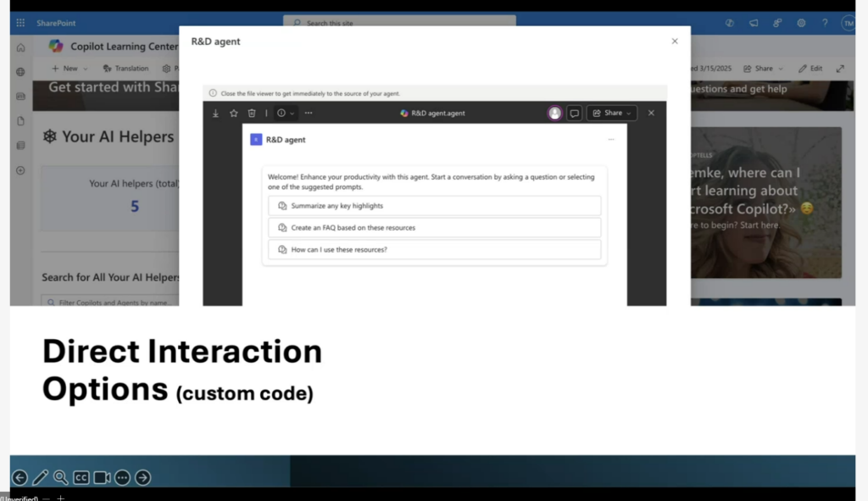The width and height of the screenshot is (868, 501).
Task: Select 'Create an FAQ based on these resources' prompt
Action: click(434, 227)
